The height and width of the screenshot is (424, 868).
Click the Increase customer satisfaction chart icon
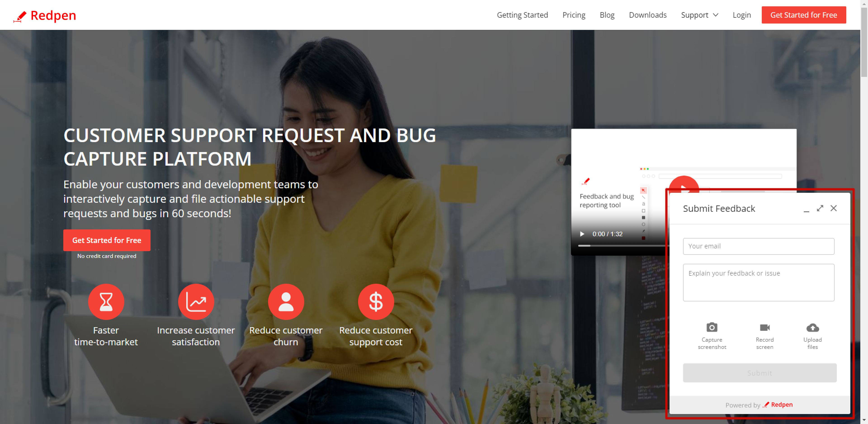click(196, 302)
